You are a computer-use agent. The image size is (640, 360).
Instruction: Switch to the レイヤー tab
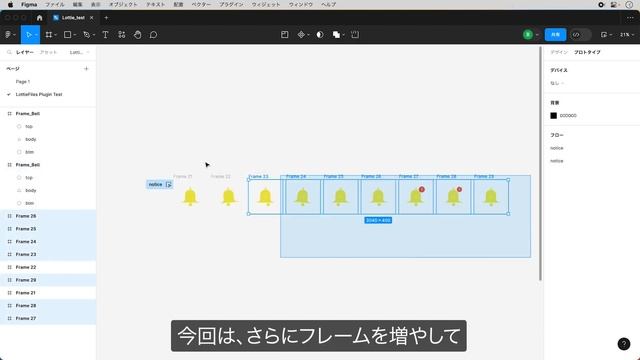(24, 52)
